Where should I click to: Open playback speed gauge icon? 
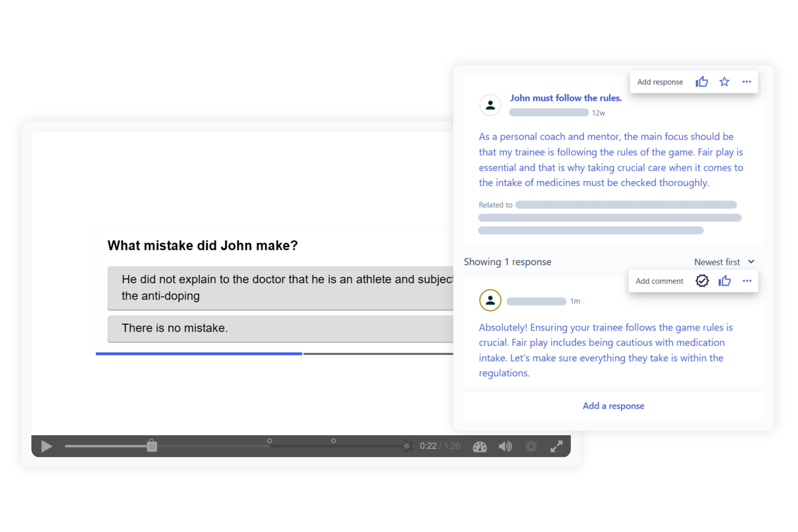pyautogui.click(x=479, y=447)
